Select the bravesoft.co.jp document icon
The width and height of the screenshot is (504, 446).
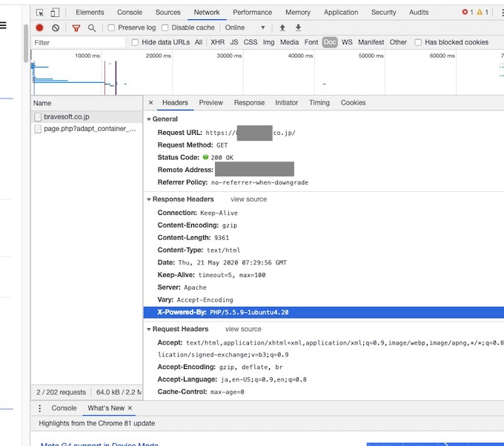tap(38, 117)
